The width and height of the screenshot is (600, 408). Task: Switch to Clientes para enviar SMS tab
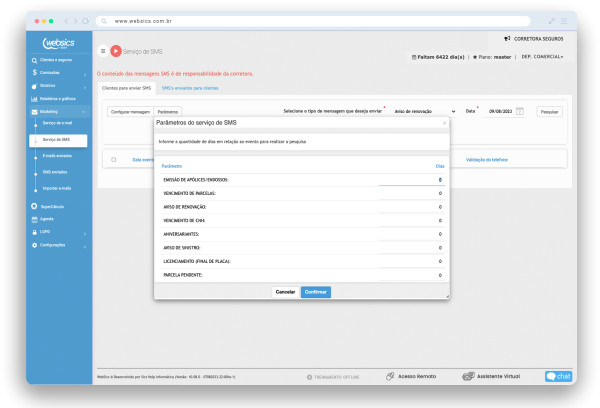click(x=127, y=88)
